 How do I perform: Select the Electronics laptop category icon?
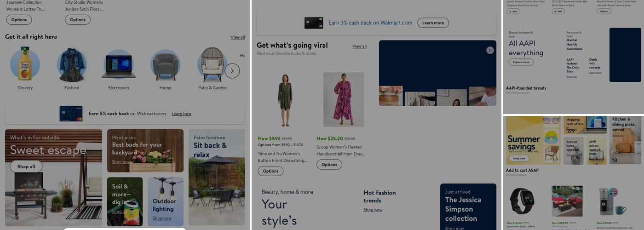[119, 64]
